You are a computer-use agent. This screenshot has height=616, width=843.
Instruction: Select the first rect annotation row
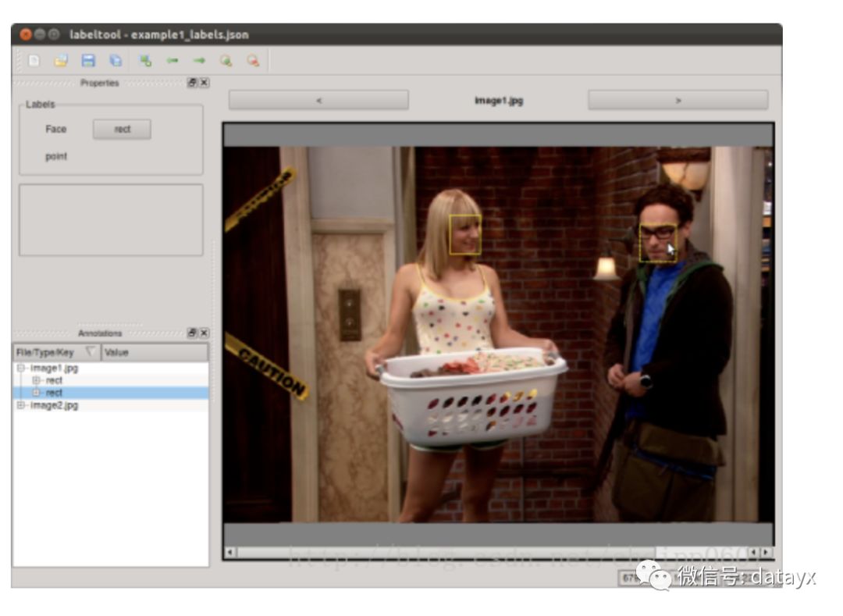[111, 380]
